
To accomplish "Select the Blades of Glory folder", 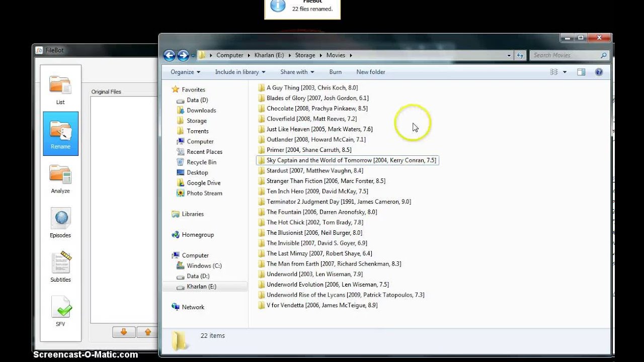I will (x=317, y=98).
